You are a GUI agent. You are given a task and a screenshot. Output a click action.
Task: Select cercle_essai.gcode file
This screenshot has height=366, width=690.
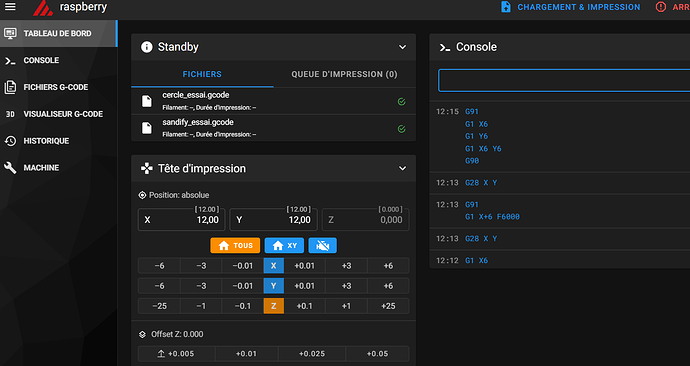point(273,101)
